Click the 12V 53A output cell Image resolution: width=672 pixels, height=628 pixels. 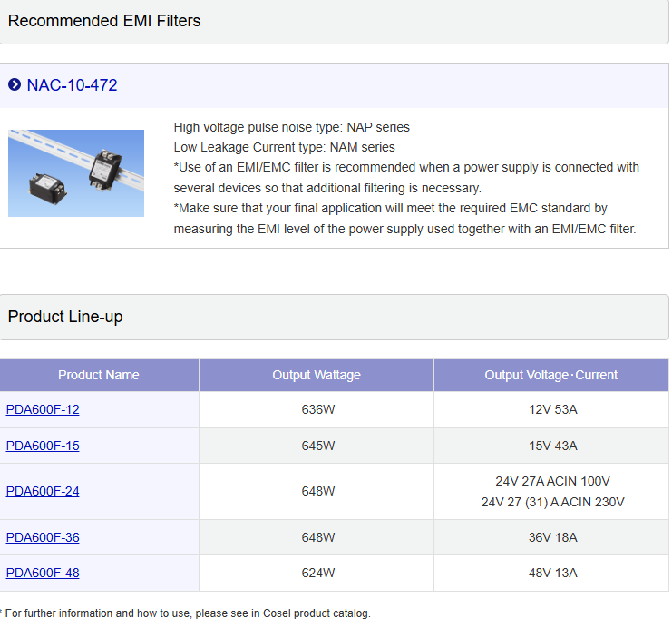coord(552,409)
